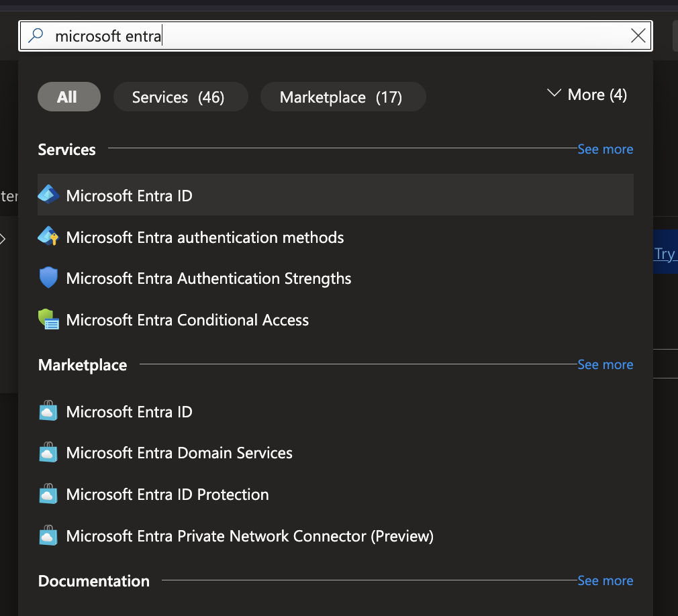Open Microsoft Entra Private Network Connector (Preview)
The width and height of the screenshot is (678, 616).
248,536
